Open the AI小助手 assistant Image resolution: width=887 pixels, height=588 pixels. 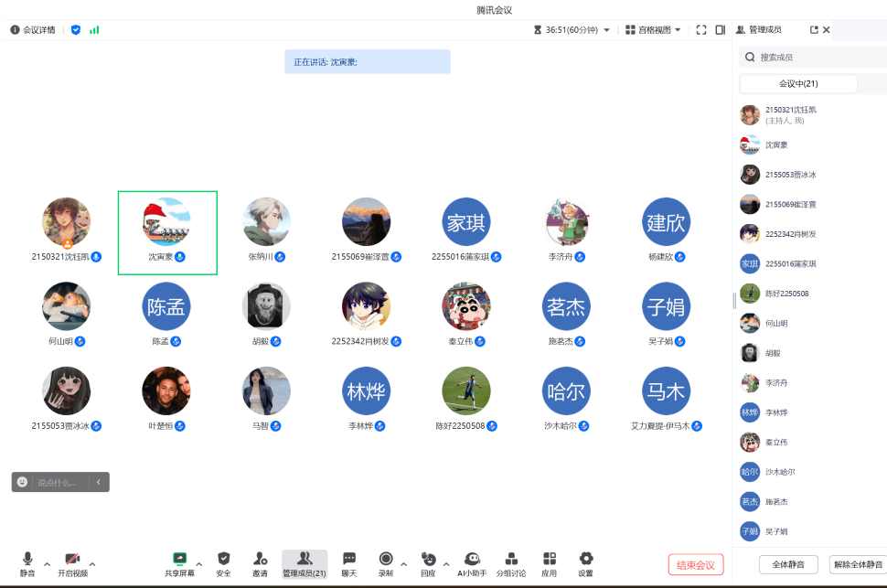(472, 559)
